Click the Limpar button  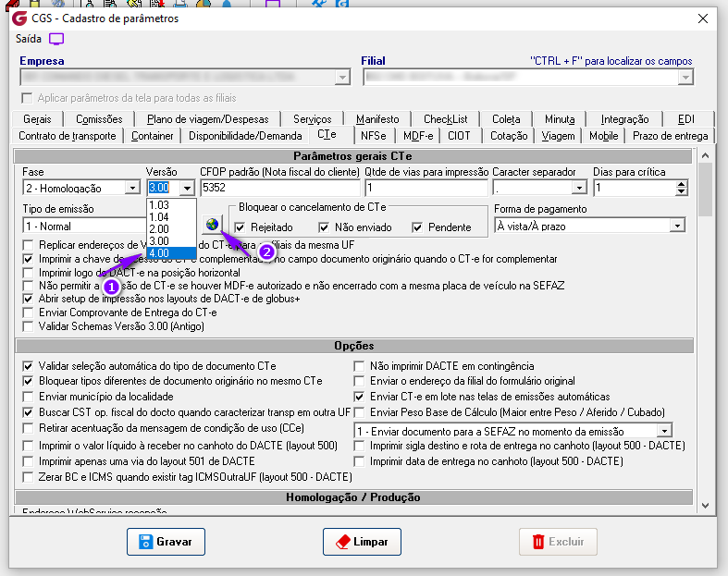362,542
